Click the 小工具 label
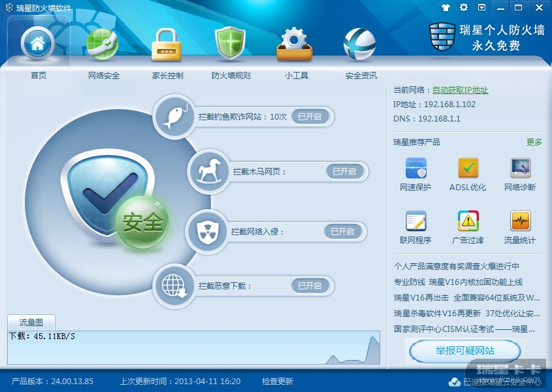The height and width of the screenshot is (392, 552). pos(296,75)
